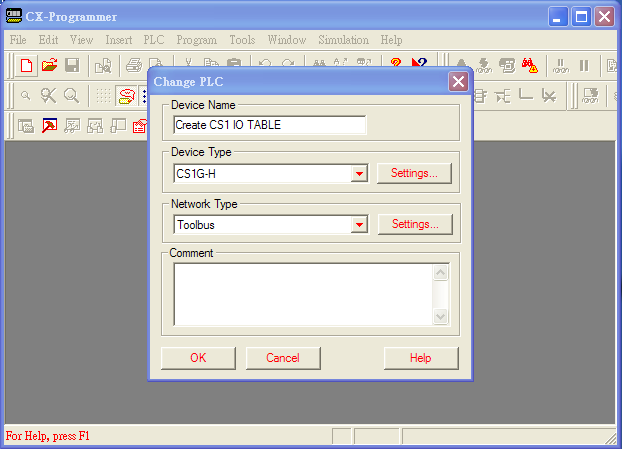
Task: Toggle the Grid dots icon
Action: [x=103, y=96]
